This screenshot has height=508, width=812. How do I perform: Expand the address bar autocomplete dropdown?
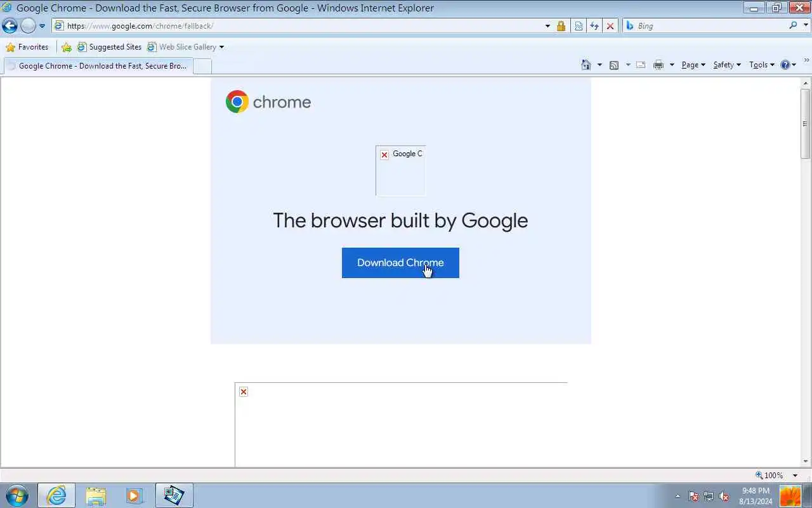coord(547,26)
